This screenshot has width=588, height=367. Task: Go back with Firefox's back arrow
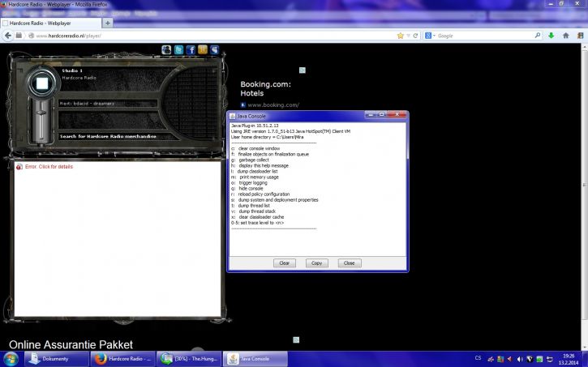(x=8, y=36)
